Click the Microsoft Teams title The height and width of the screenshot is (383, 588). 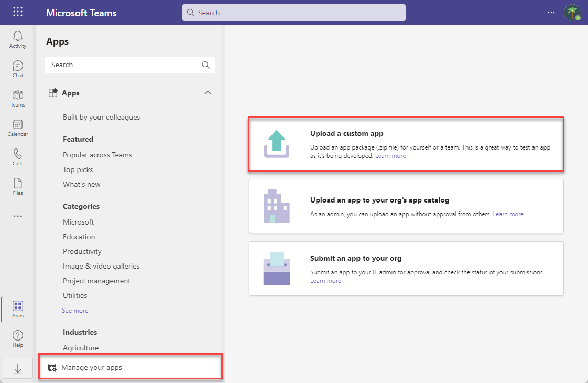pyautogui.click(x=81, y=13)
